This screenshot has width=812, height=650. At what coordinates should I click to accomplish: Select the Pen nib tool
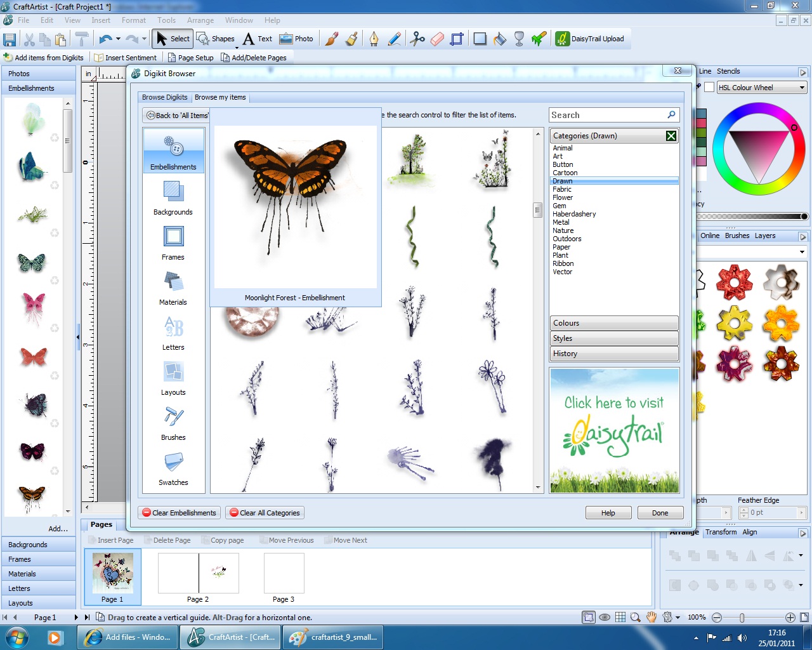[374, 39]
